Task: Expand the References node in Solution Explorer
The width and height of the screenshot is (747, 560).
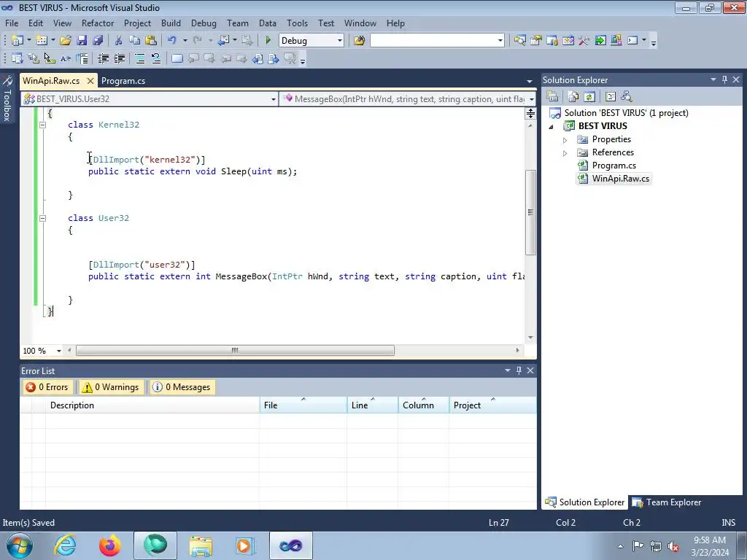Action: tap(565, 153)
